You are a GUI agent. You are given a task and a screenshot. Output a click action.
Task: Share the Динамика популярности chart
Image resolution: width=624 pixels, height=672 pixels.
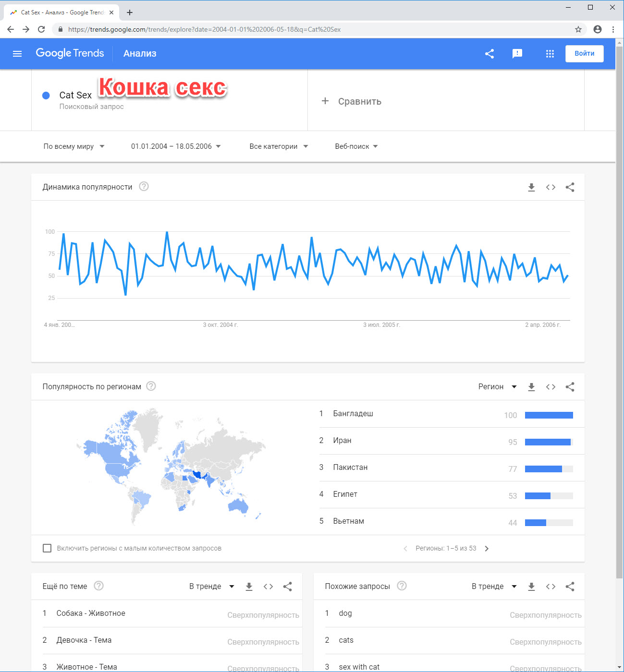point(570,187)
